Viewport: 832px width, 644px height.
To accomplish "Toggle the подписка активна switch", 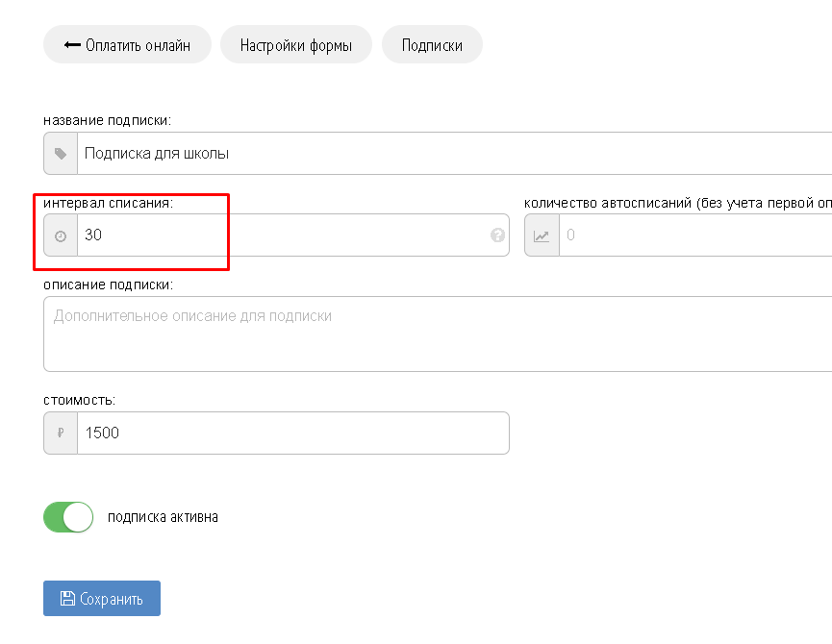I will pyautogui.click(x=68, y=517).
